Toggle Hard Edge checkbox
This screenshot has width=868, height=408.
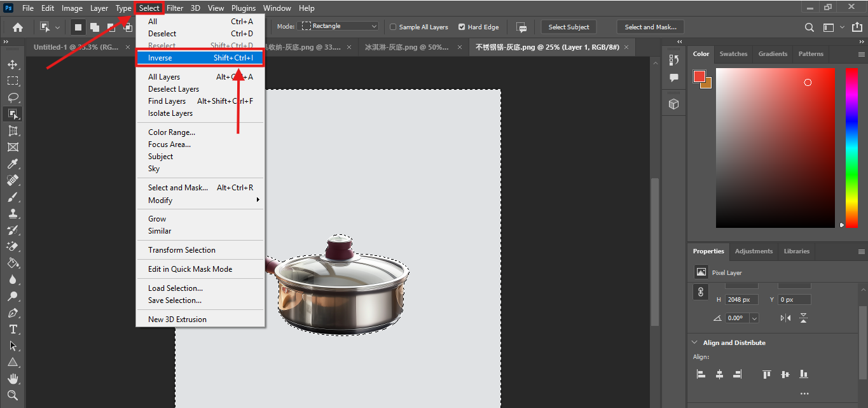462,27
